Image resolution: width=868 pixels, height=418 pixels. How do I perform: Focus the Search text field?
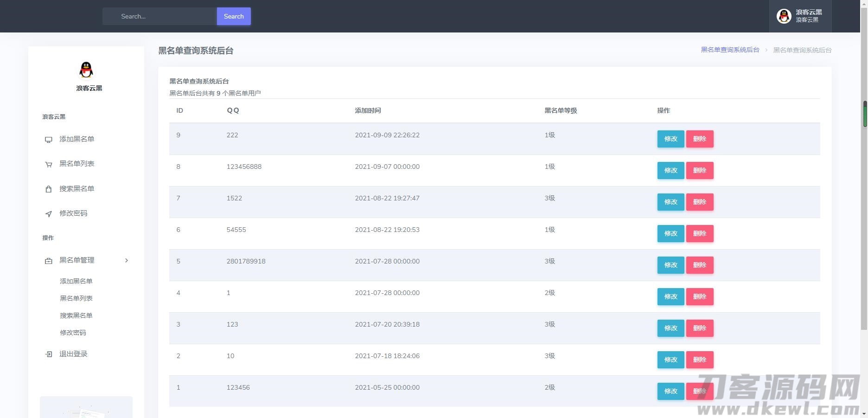click(160, 16)
